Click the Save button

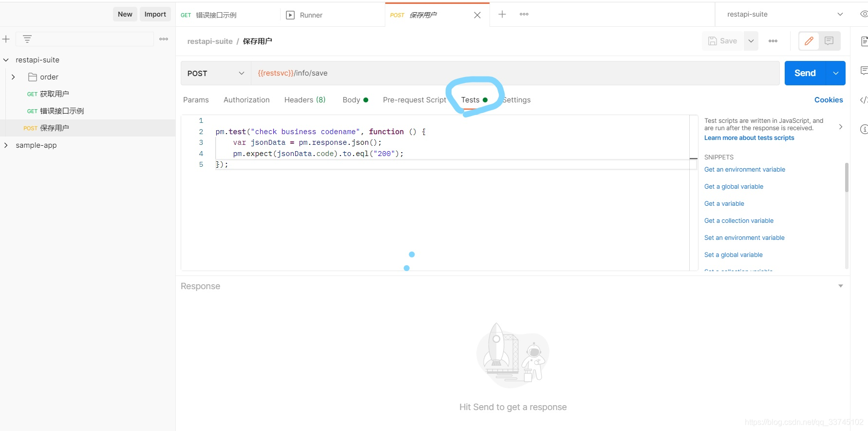click(x=723, y=41)
